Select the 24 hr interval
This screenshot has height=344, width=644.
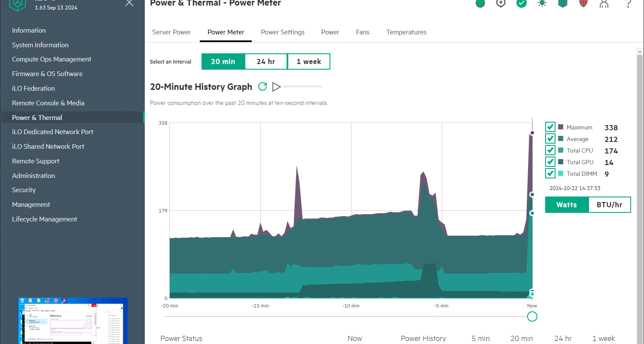tap(266, 61)
